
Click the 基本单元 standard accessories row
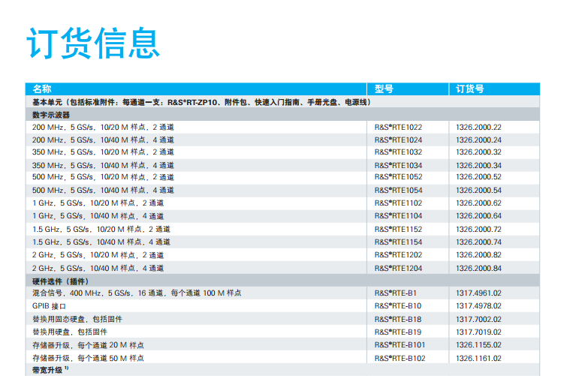coord(282,102)
